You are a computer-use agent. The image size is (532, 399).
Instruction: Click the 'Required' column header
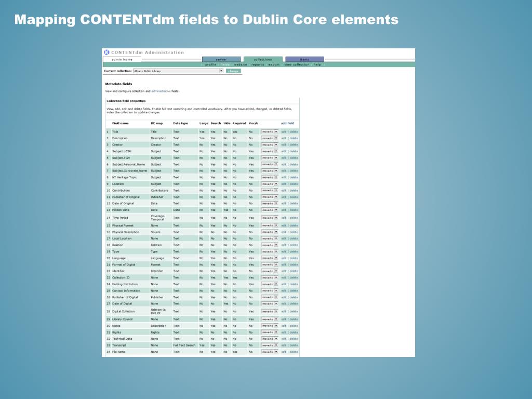[239, 123]
